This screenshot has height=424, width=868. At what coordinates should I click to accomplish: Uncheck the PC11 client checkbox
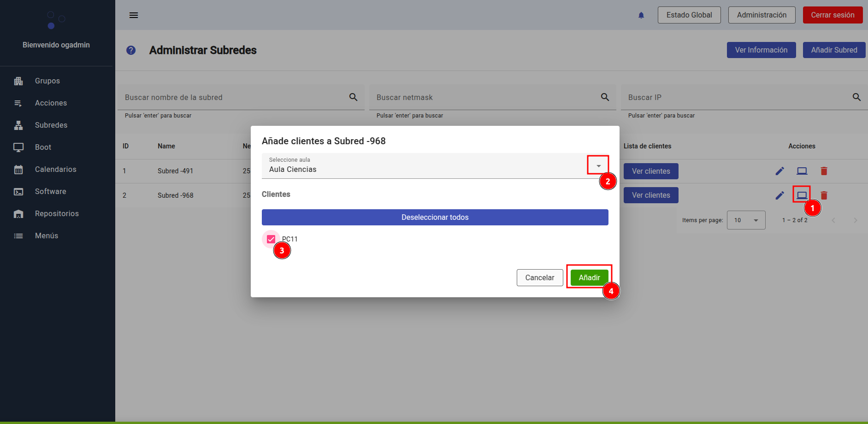(x=271, y=239)
